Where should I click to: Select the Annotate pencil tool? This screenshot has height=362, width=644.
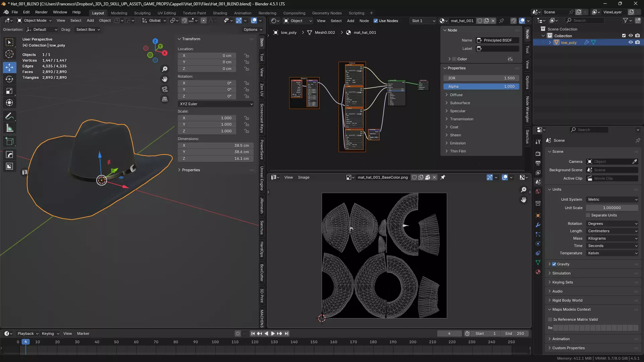[9, 116]
